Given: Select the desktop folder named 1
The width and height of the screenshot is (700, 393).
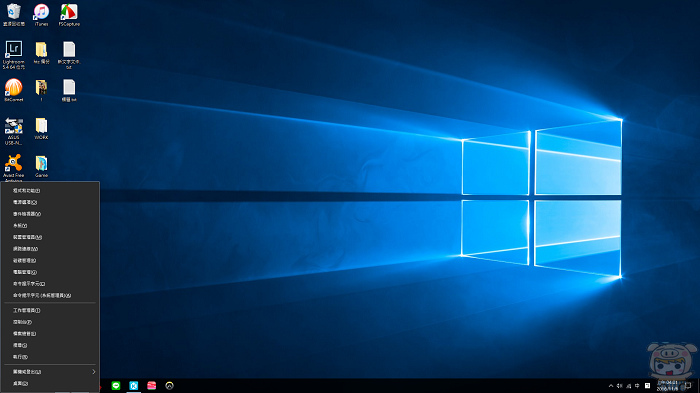Looking at the screenshot, I should (42, 90).
